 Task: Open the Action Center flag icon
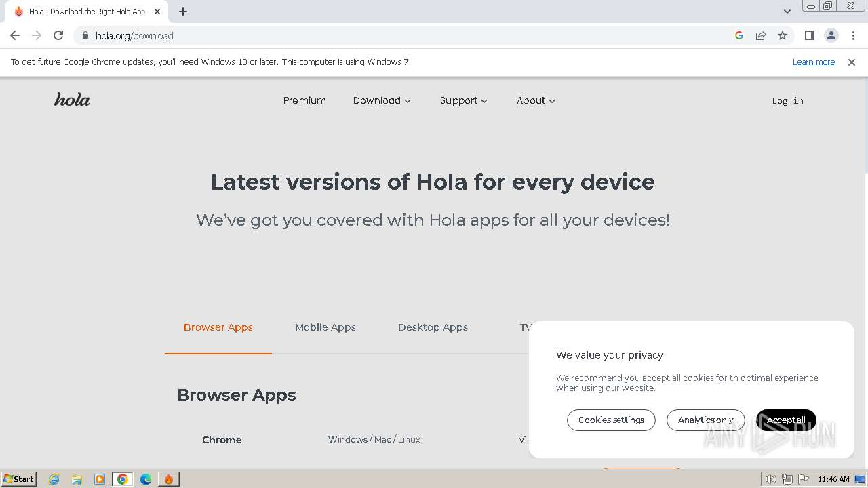(803, 479)
